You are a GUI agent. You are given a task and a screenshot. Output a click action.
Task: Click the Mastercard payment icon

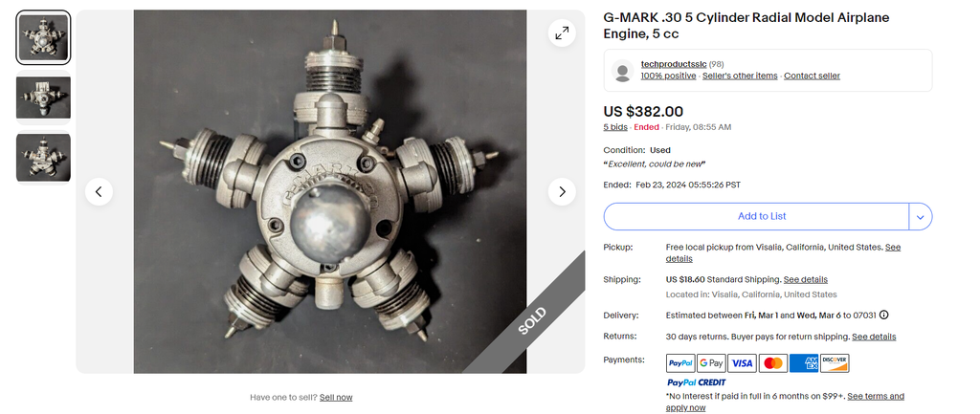[x=773, y=362]
